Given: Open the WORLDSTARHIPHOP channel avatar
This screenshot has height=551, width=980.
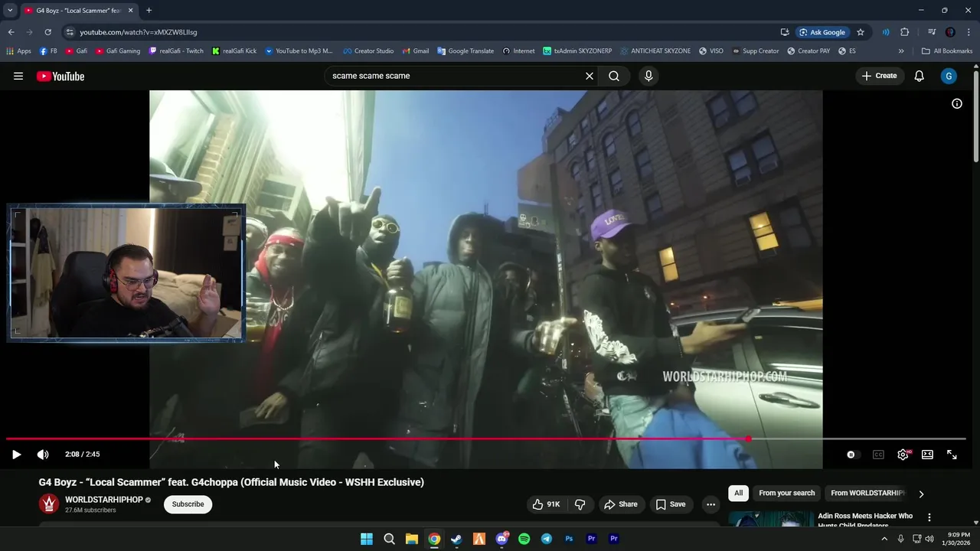Looking at the screenshot, I should click(x=49, y=504).
